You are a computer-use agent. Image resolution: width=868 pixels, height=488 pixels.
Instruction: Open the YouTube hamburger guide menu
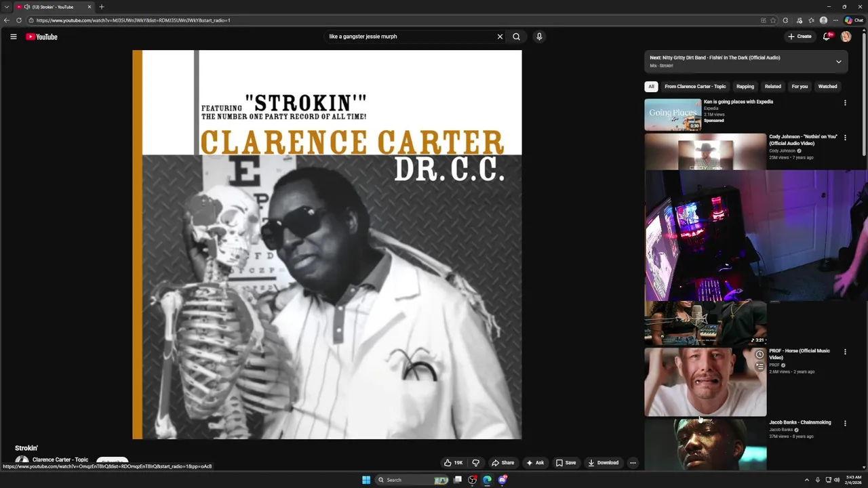13,37
